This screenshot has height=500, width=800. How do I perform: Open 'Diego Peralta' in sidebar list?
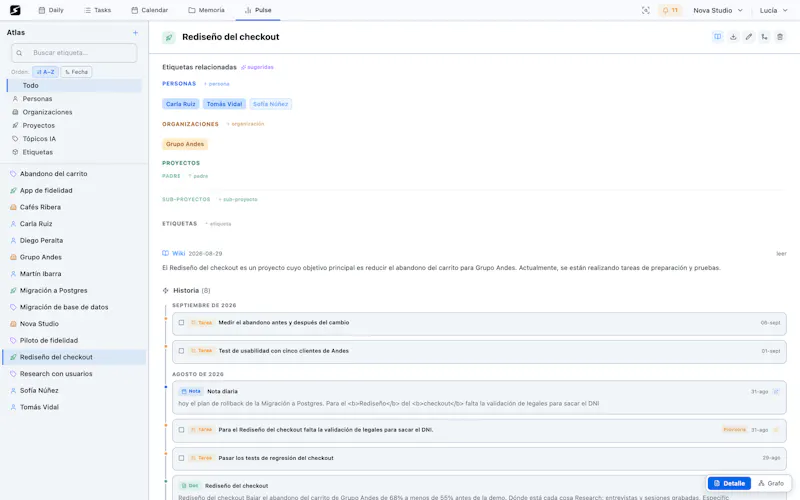click(x=74, y=240)
